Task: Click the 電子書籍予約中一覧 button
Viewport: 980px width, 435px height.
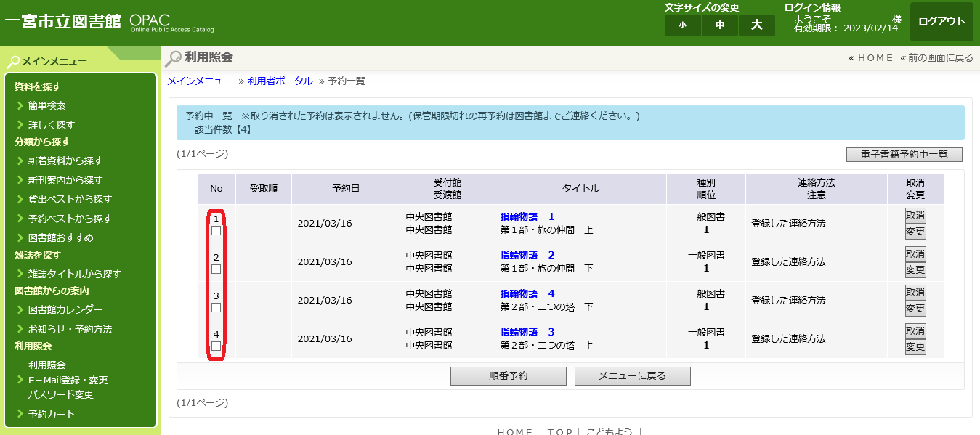Action: [904, 155]
